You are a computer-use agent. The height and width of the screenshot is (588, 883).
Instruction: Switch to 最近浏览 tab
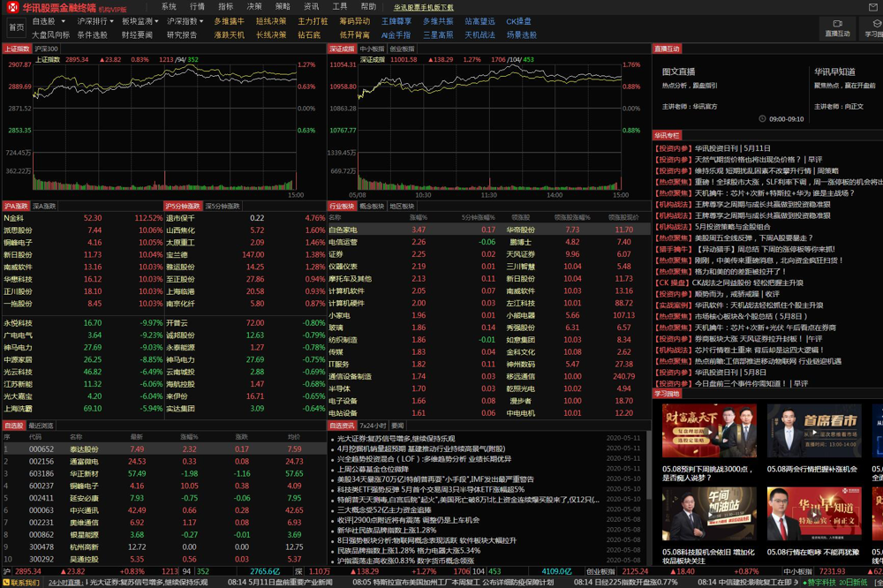pos(41,426)
